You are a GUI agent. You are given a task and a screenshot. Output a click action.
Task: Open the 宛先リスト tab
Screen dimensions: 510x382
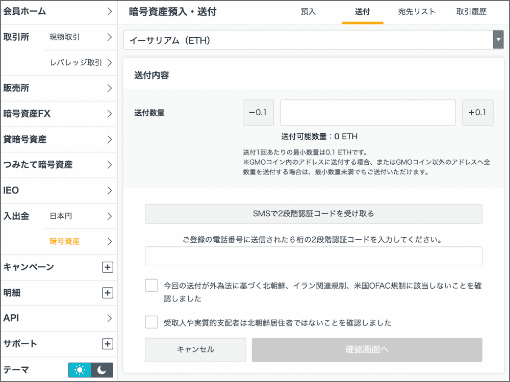point(416,12)
